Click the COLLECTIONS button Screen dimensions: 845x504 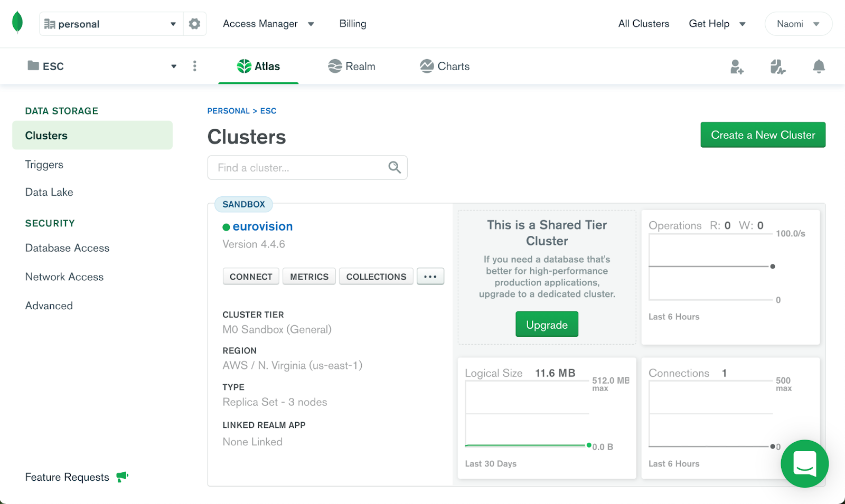pyautogui.click(x=376, y=277)
